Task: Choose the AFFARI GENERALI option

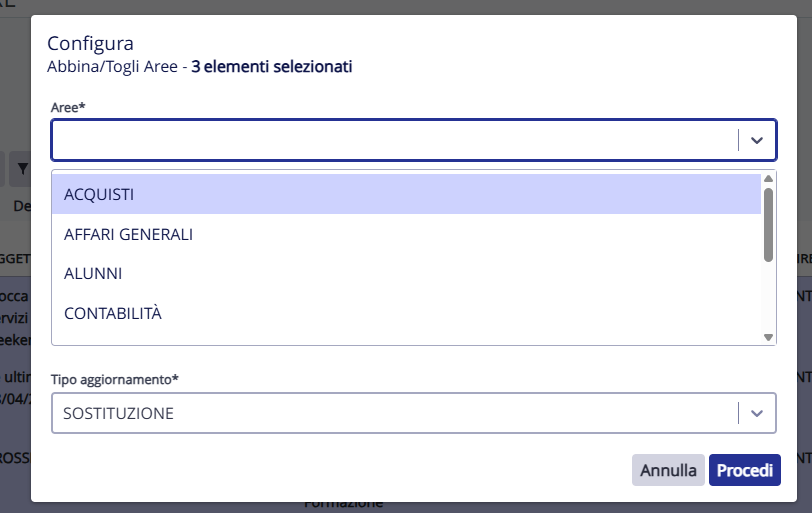Action: pyautogui.click(x=406, y=234)
